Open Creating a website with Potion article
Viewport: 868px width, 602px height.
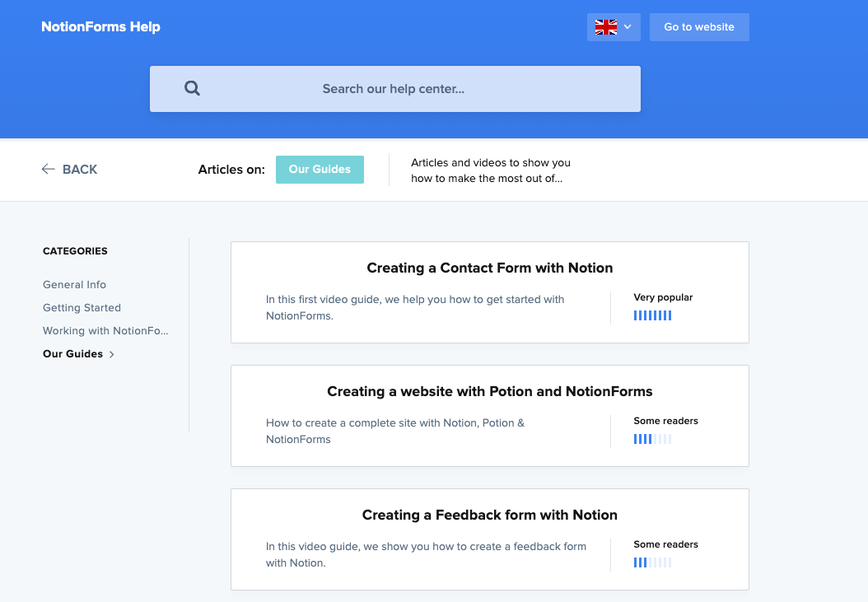point(489,391)
